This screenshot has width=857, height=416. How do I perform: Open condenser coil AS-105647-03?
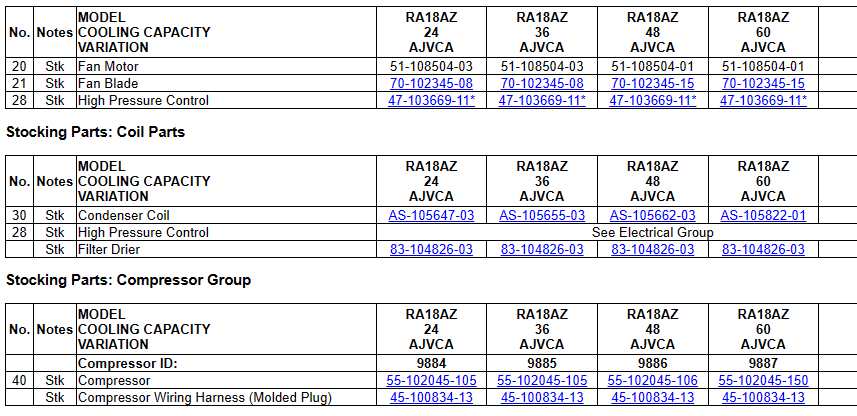(431, 215)
